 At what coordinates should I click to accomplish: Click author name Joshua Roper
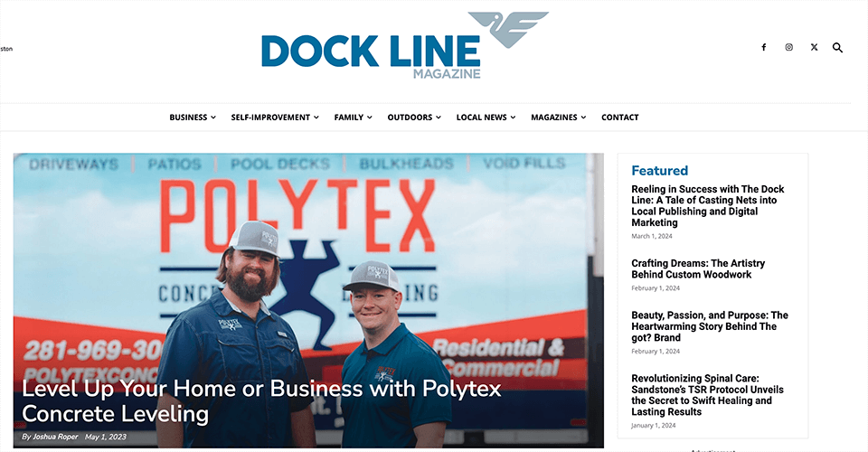coord(55,437)
